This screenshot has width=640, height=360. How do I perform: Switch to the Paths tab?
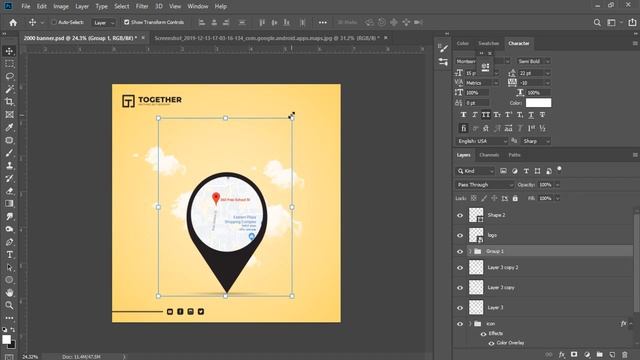pyautogui.click(x=514, y=155)
